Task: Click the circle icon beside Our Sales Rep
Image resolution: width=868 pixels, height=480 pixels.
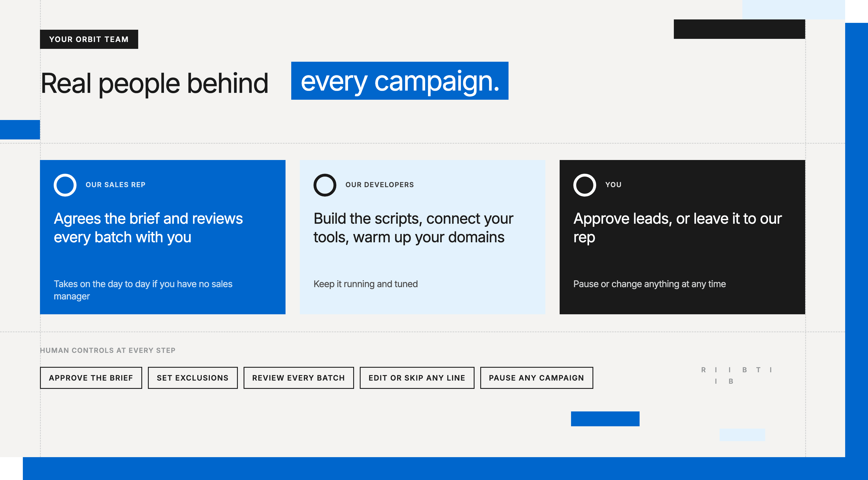Action: tap(65, 185)
